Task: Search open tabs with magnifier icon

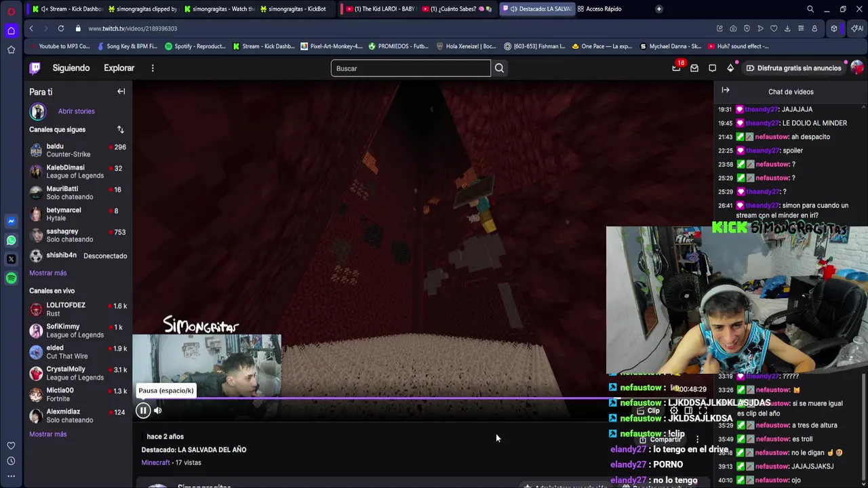Action: (x=810, y=9)
